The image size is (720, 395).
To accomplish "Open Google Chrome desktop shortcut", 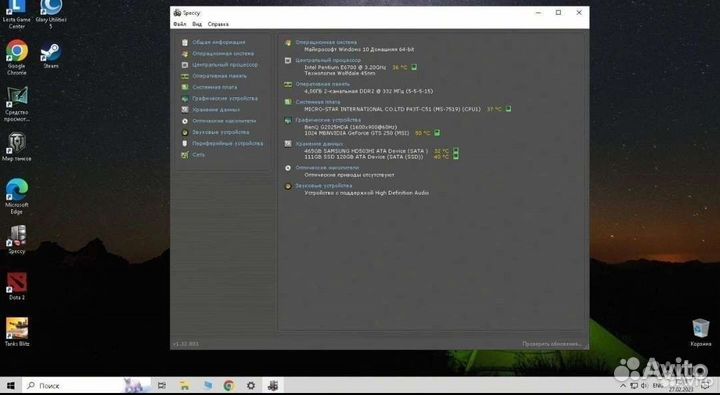I will tap(17, 57).
